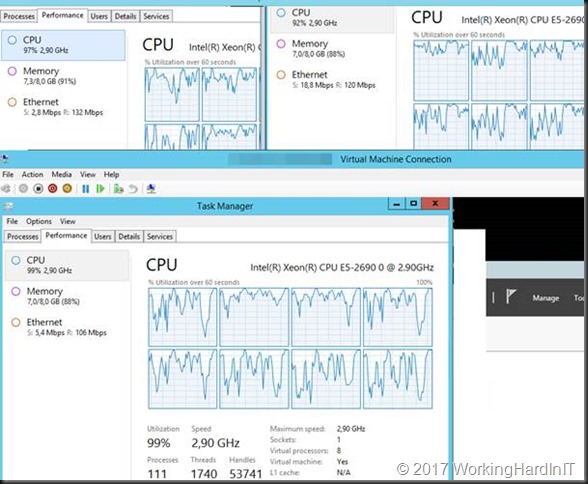
Task: Open the Action menu
Action: (32, 174)
